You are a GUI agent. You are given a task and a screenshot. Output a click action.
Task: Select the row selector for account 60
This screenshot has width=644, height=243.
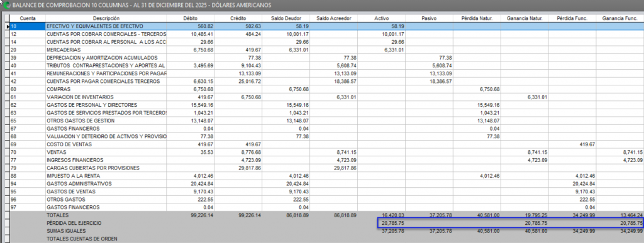coord(6,89)
